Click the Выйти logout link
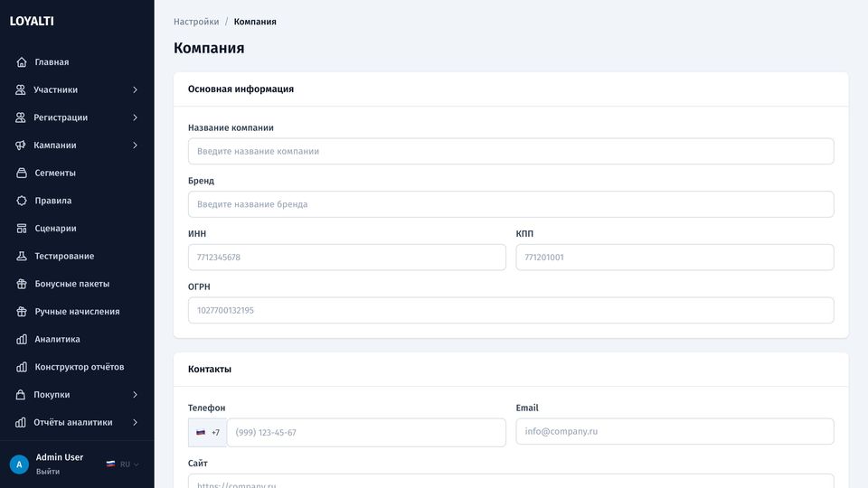Image resolution: width=868 pixels, height=488 pixels. click(48, 472)
